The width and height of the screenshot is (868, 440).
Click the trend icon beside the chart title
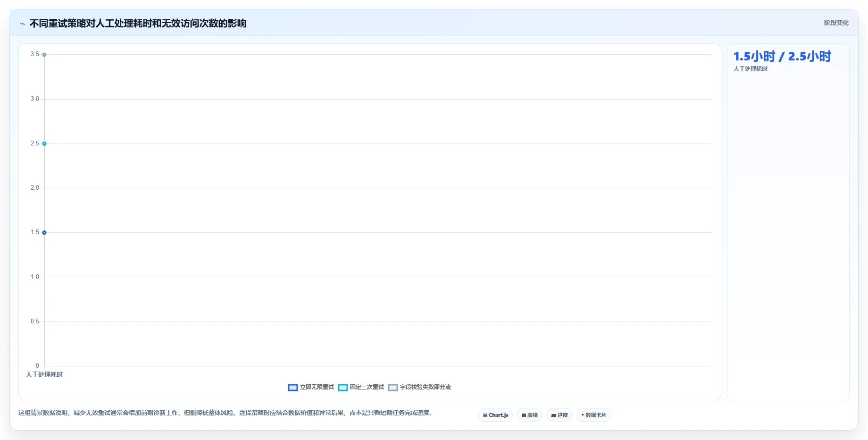22,24
